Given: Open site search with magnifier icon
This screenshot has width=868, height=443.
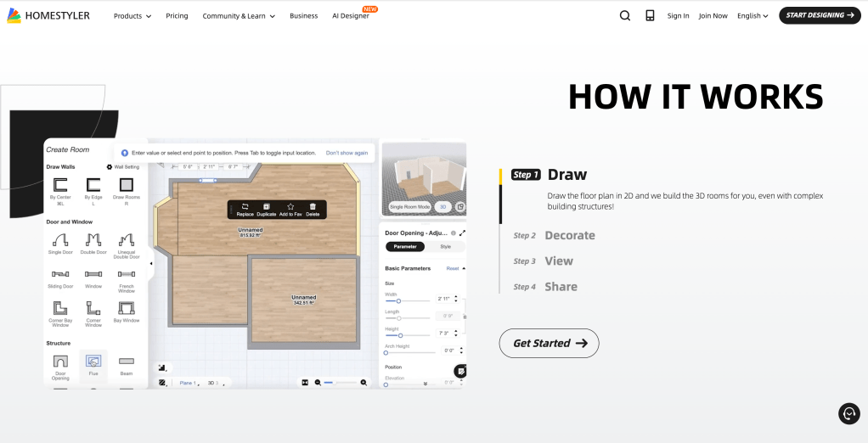Looking at the screenshot, I should (625, 15).
